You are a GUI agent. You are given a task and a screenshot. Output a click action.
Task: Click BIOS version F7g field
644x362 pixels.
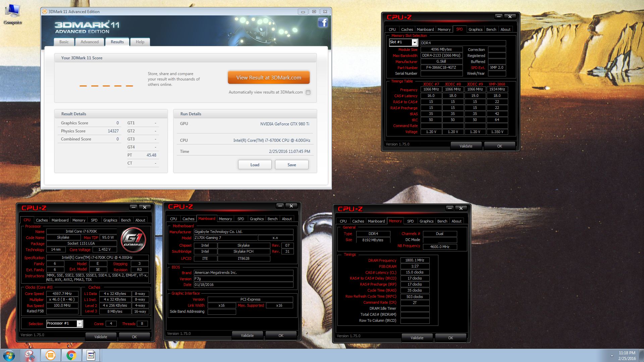click(244, 279)
